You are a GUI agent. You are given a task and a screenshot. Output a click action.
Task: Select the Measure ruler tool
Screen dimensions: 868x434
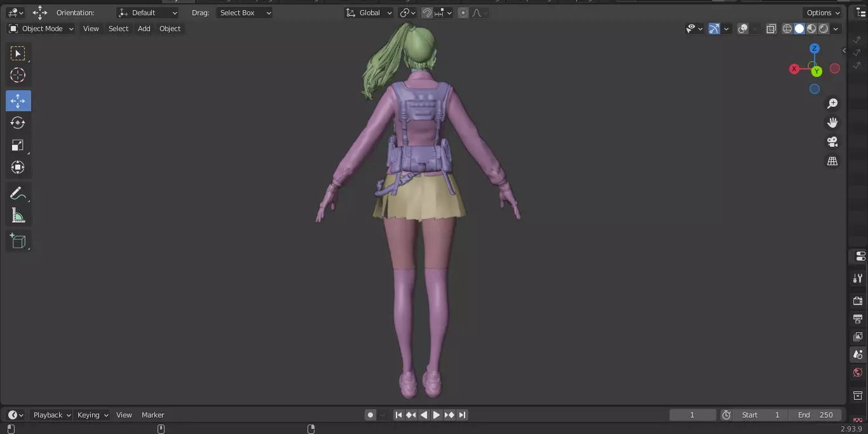pyautogui.click(x=18, y=216)
